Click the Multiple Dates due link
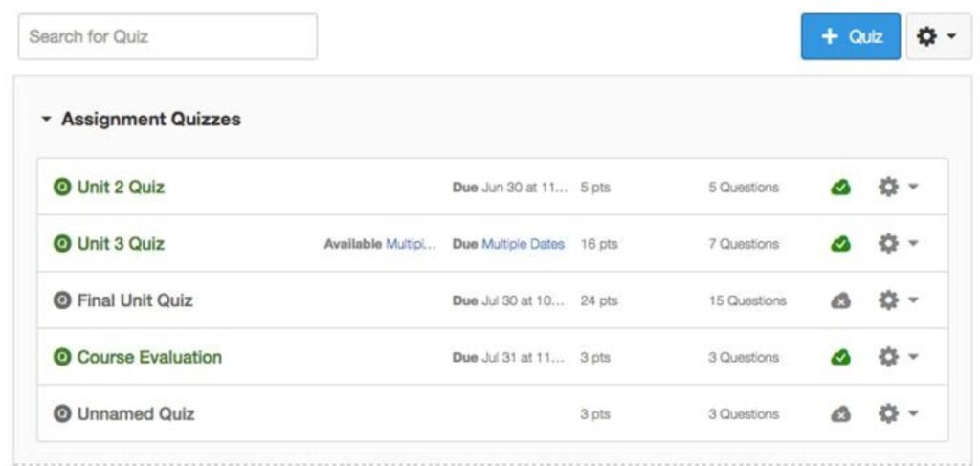This screenshot has height=466, width=980. click(x=523, y=244)
